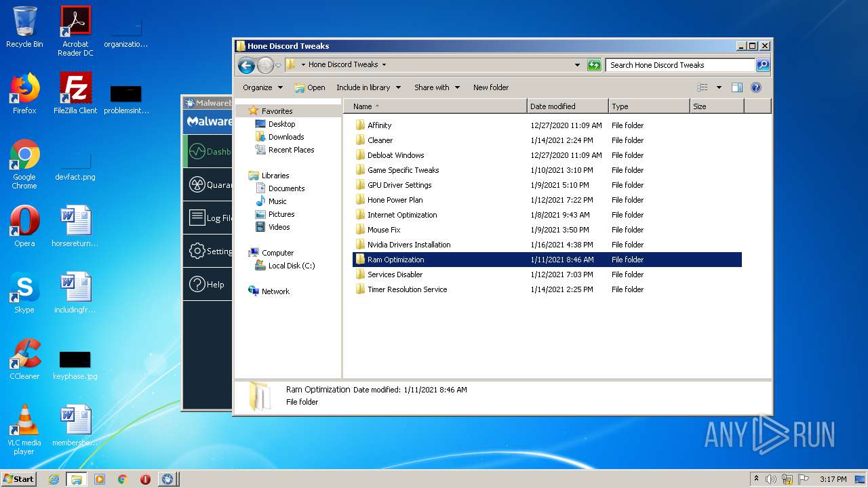The height and width of the screenshot is (488, 868).
Task: Open Local Disk (C:)
Action: point(292,266)
